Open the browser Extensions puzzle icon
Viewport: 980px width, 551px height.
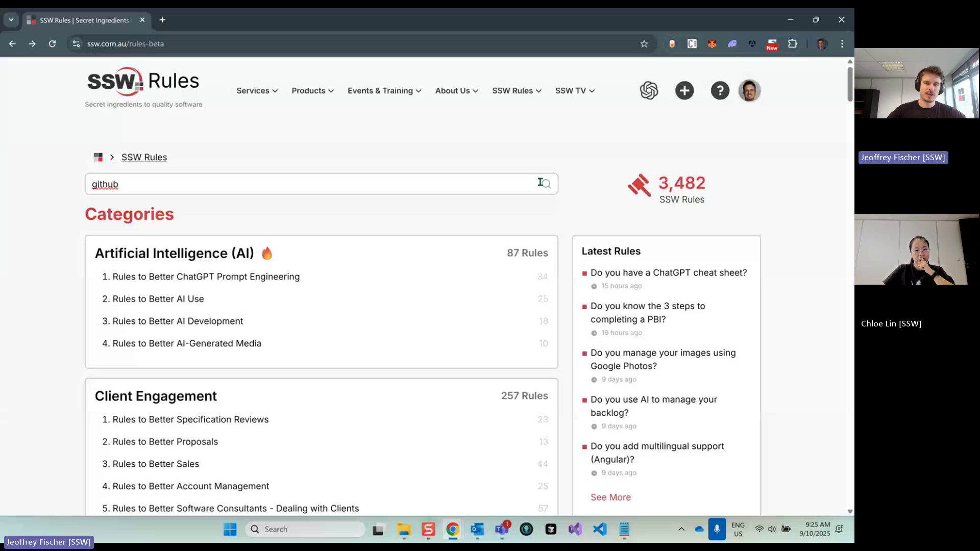pyautogui.click(x=792, y=44)
